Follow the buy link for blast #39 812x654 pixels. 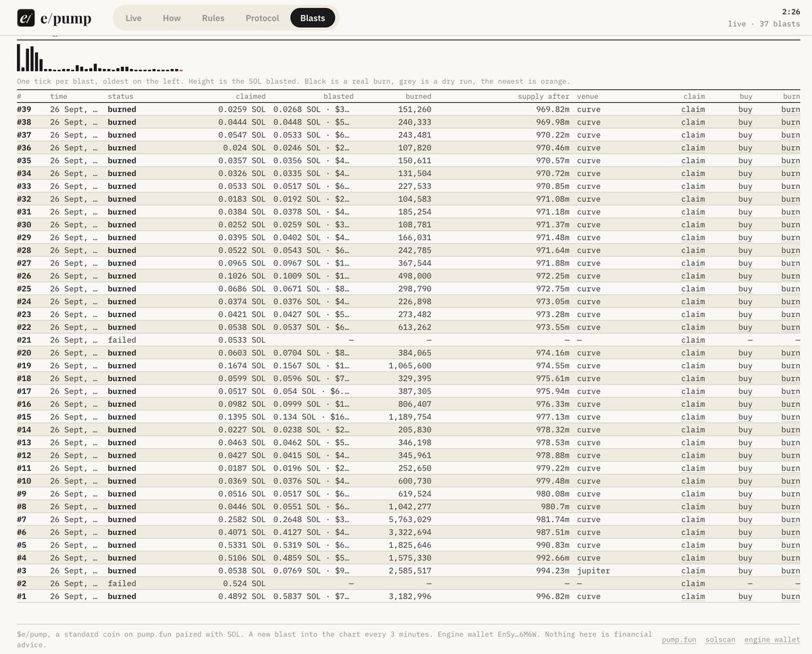coord(745,109)
